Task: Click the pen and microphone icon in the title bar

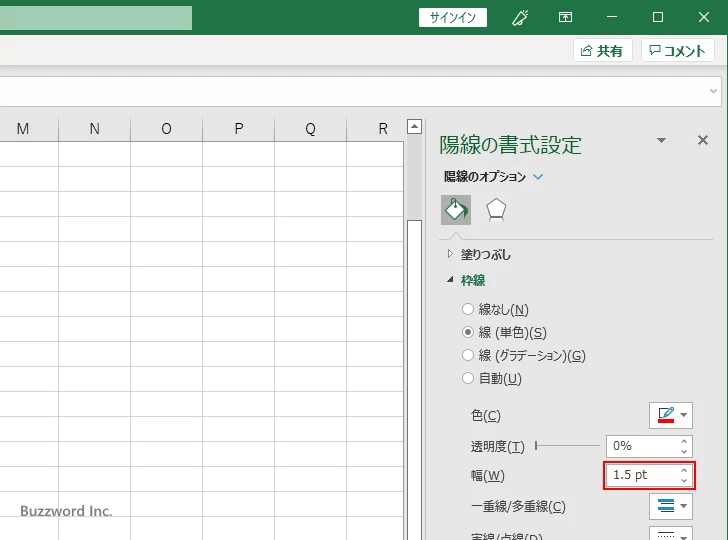Action: click(520, 18)
